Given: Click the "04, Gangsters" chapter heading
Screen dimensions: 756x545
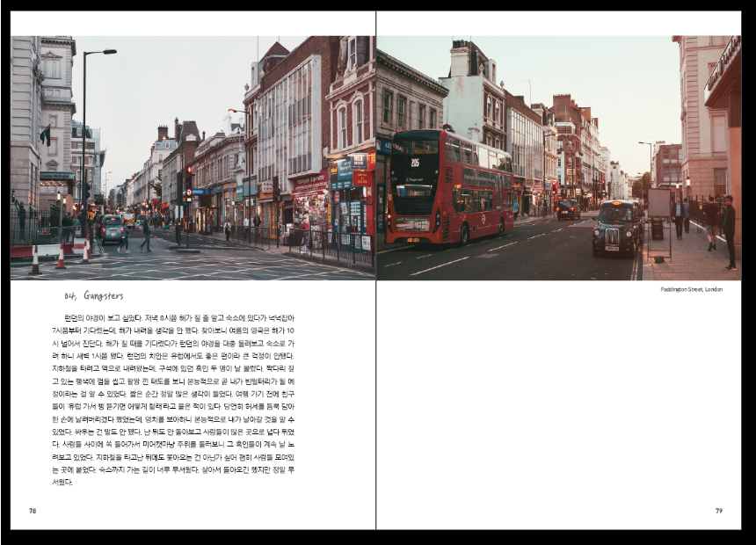Looking at the screenshot, I should [94, 296].
